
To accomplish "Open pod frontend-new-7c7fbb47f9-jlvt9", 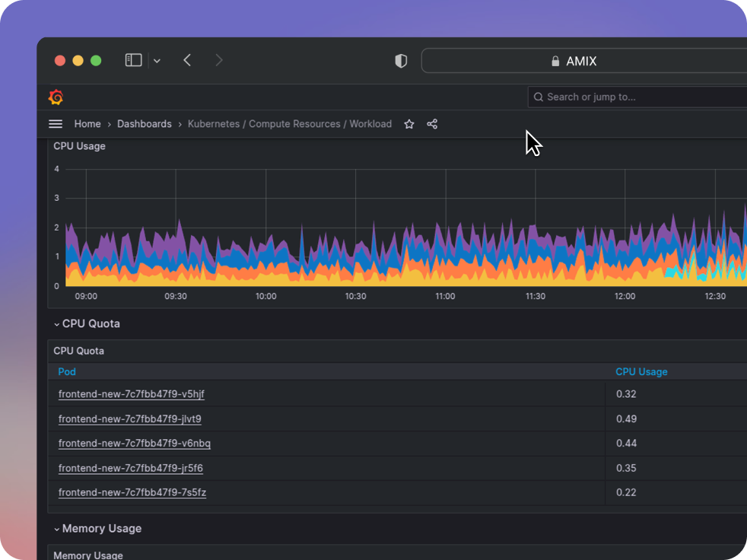I will (129, 419).
